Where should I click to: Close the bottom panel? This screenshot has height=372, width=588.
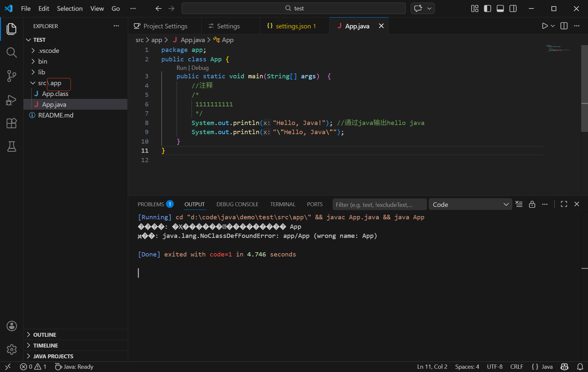[x=577, y=204]
